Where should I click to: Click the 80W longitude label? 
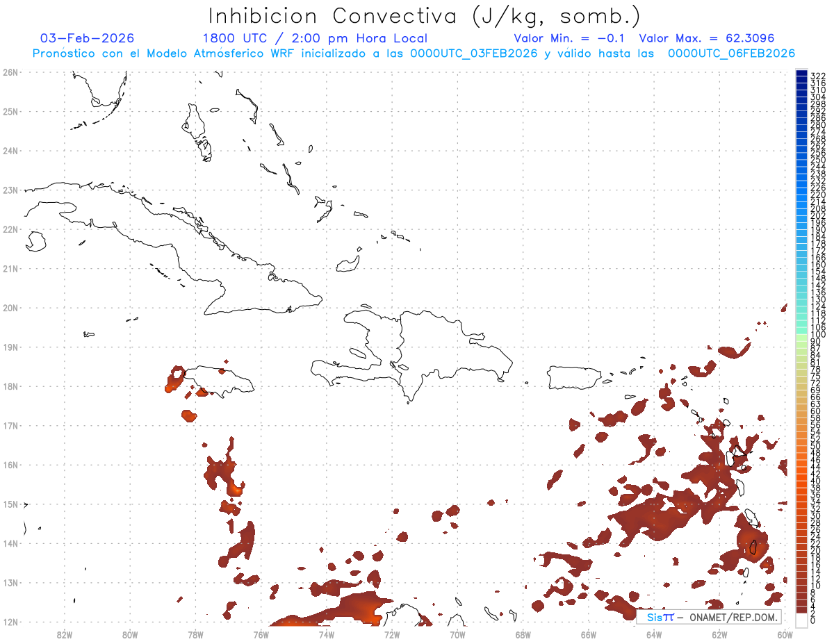point(129,634)
